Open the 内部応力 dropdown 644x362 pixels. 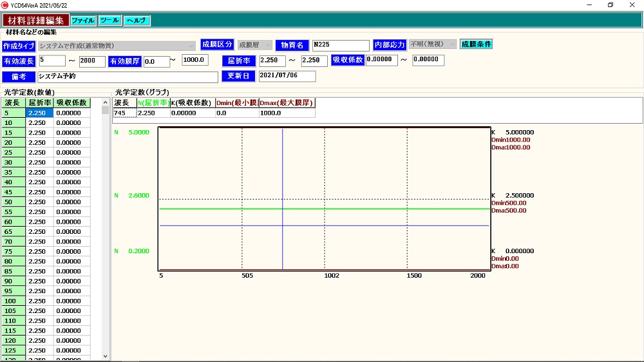[x=452, y=44]
